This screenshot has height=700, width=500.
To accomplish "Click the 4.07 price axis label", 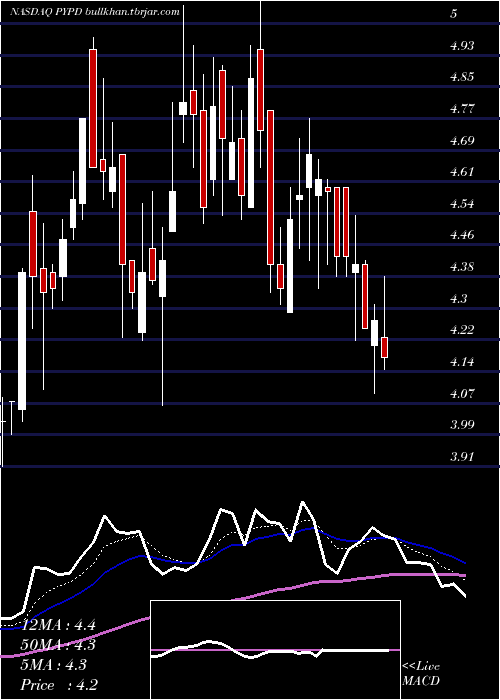I will 462,393.
